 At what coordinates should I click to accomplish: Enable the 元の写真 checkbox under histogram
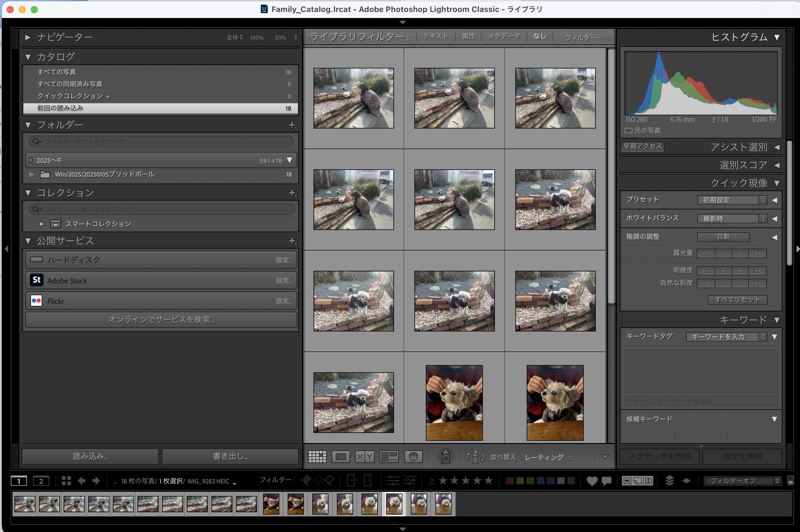click(628, 131)
